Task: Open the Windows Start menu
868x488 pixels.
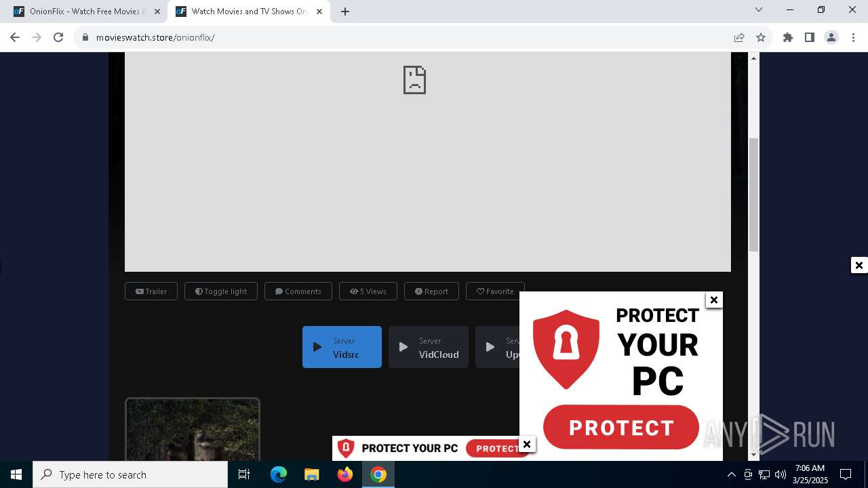Action: (x=16, y=474)
